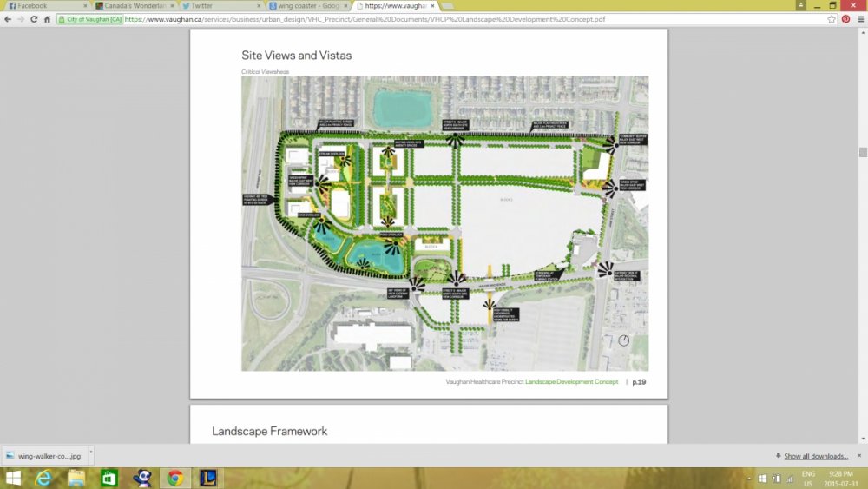Image resolution: width=868 pixels, height=489 pixels.
Task: Click the City of Vaughan security badge
Action: pos(90,18)
